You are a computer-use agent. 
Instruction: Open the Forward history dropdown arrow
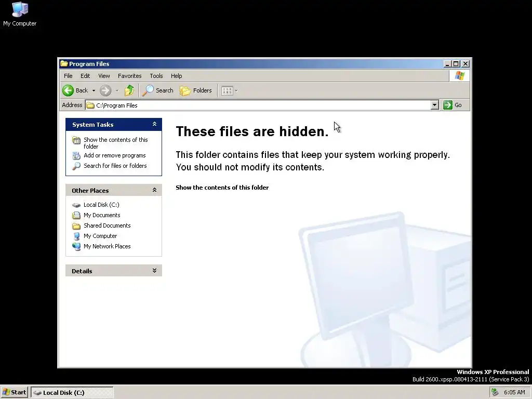(117, 90)
